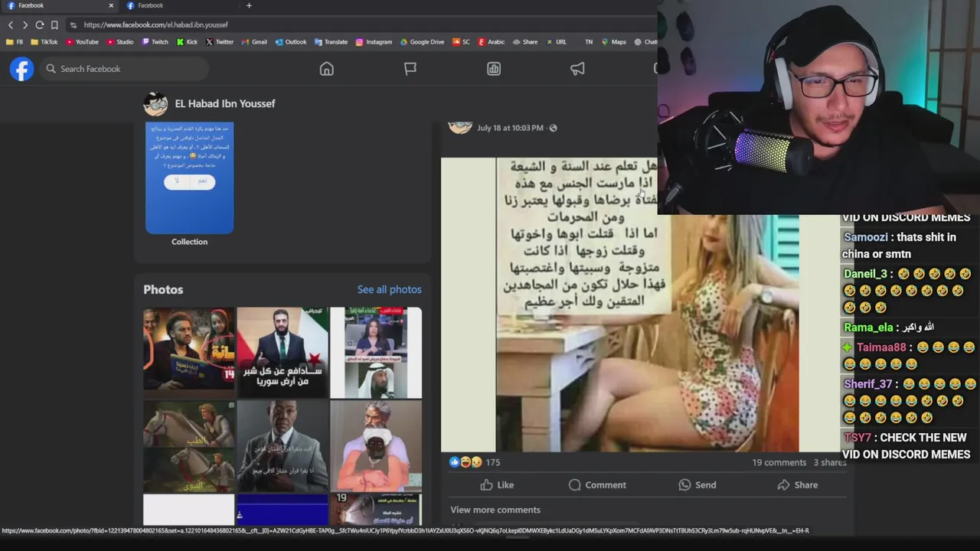Open the Professional dashboard chart icon
980x551 pixels.
point(494,69)
